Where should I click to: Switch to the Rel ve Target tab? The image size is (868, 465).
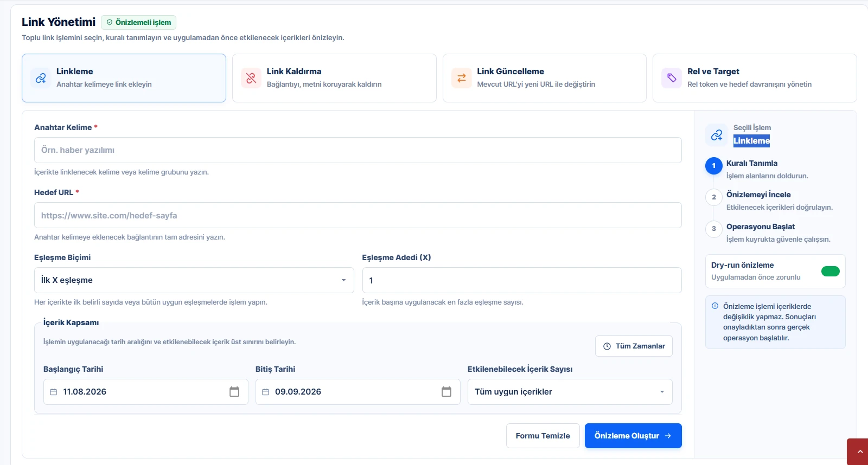pos(755,78)
